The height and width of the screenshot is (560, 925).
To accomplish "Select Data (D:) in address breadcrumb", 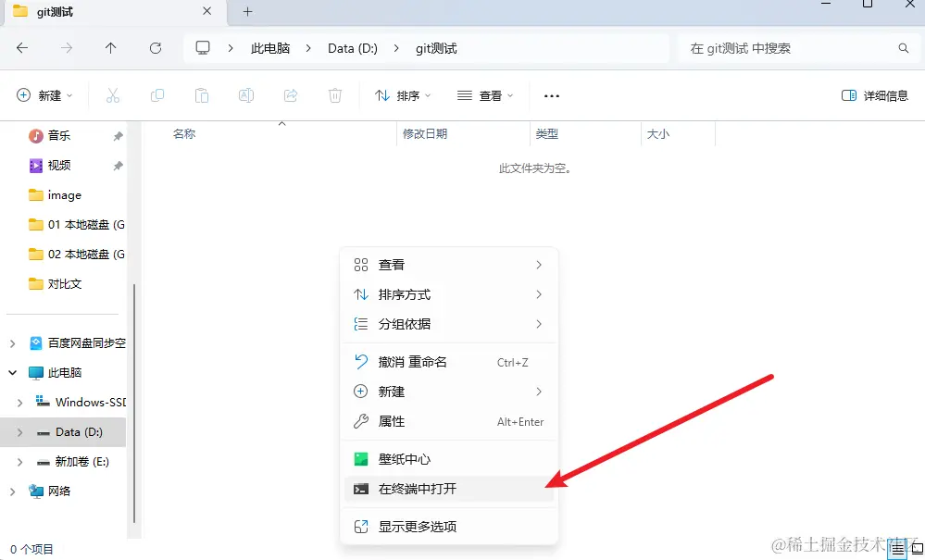I will [353, 48].
